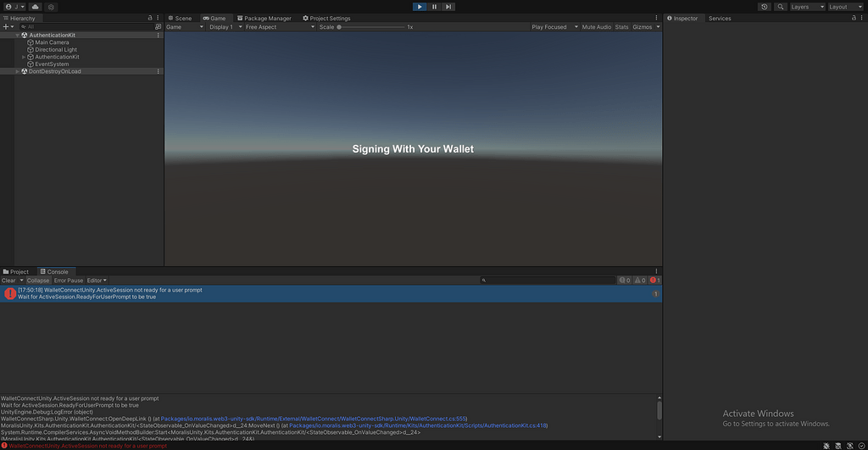Click the DontDestroyOnLoad Unity scene icon
The width and height of the screenshot is (868, 450).
pyautogui.click(x=25, y=71)
